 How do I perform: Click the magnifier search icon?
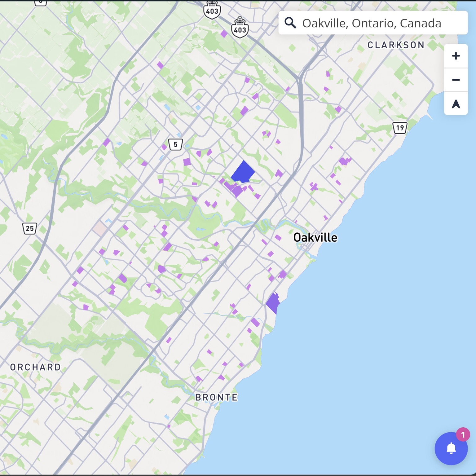tap(290, 23)
